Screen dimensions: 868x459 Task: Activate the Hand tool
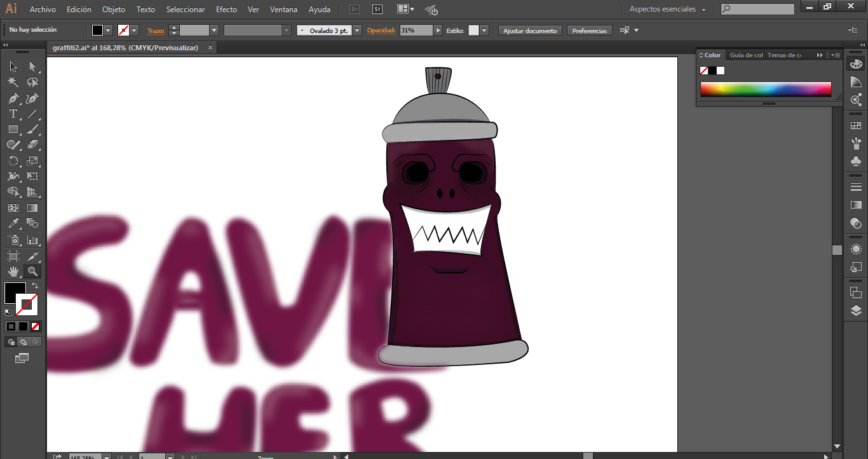point(13,271)
